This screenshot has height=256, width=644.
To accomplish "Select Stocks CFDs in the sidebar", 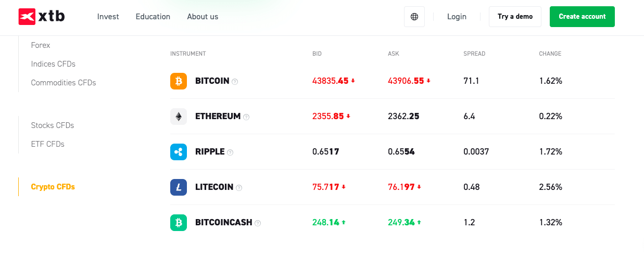I will [x=53, y=125].
